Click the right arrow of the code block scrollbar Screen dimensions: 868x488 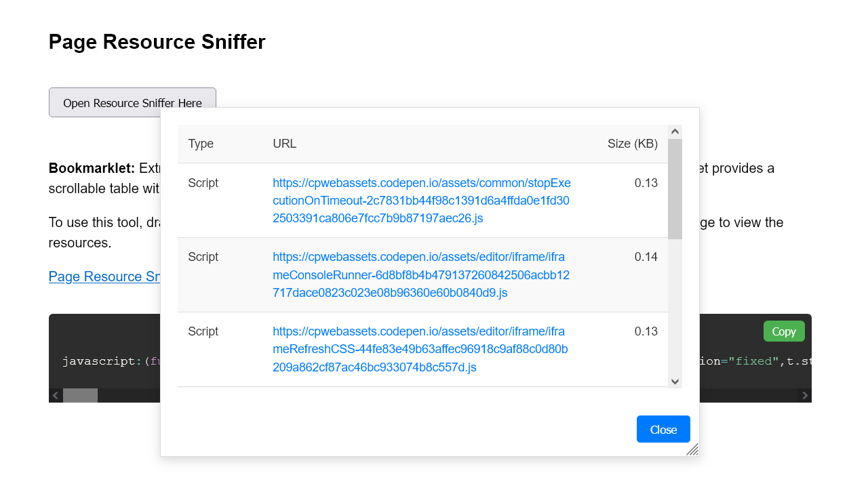[x=804, y=394]
